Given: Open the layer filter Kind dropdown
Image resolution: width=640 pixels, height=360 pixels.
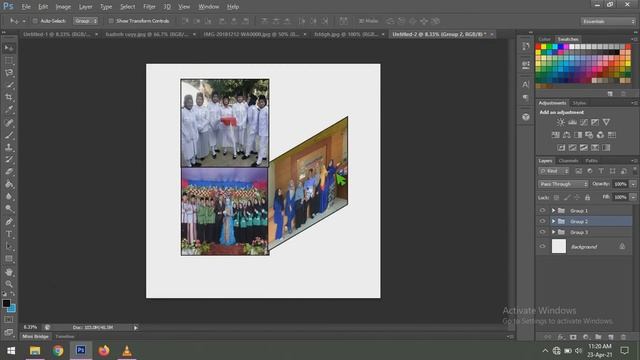Looking at the screenshot, I should coord(553,171).
